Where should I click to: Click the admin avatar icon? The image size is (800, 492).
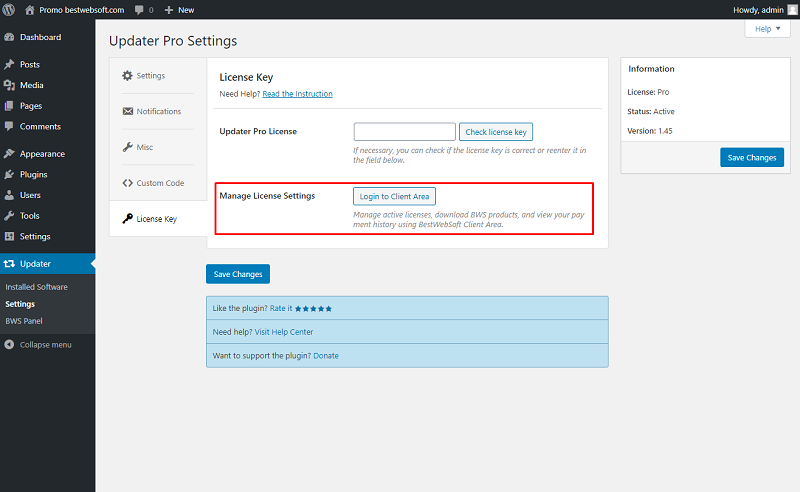point(792,10)
